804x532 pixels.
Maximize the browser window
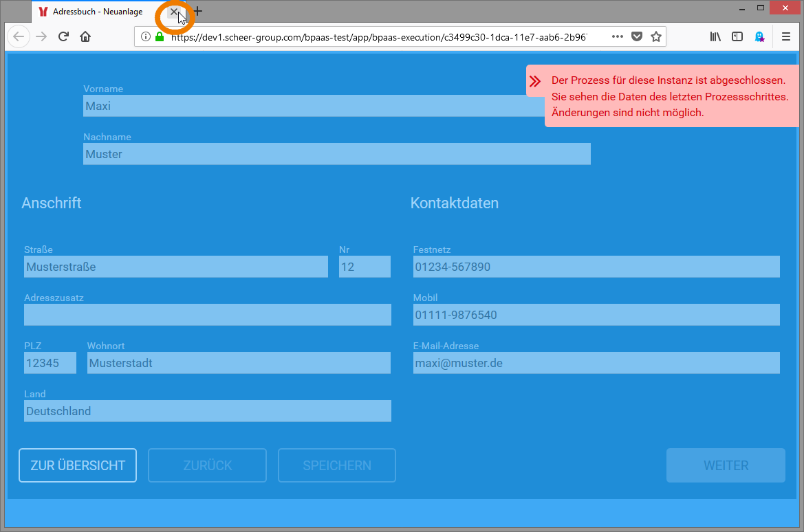pos(761,8)
